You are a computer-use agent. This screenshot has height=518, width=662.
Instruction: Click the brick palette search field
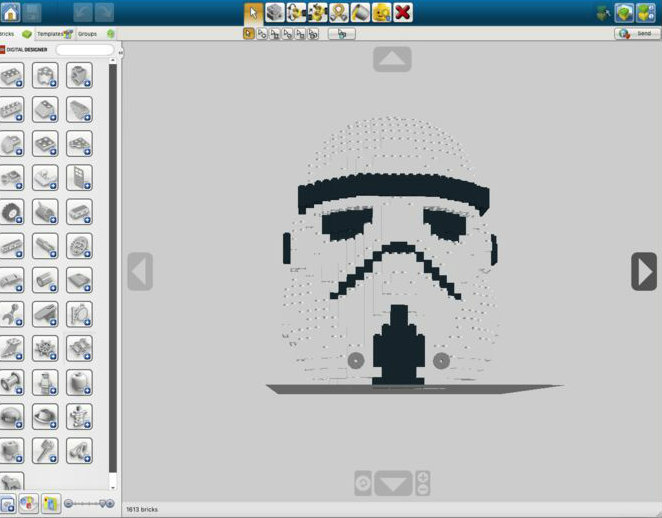(x=85, y=50)
